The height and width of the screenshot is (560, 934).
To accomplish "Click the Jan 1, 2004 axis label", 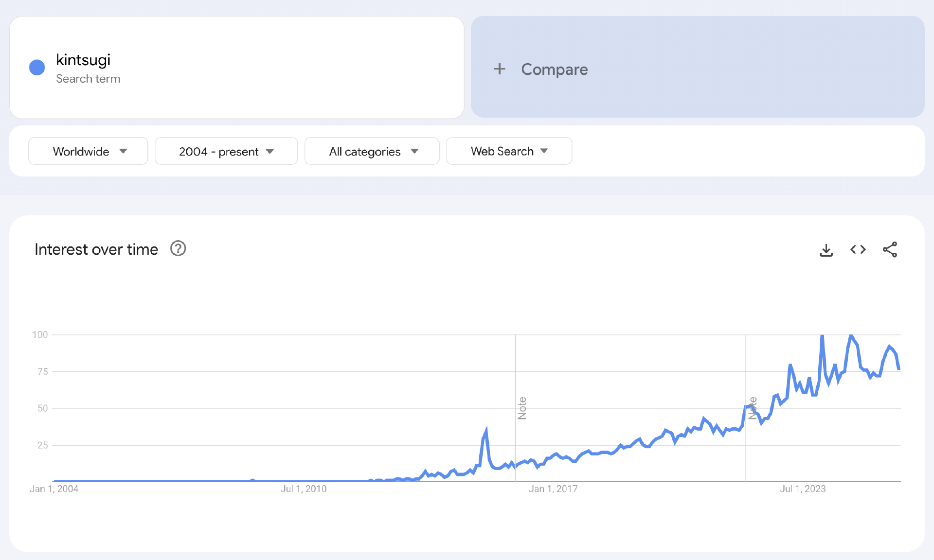I will click(54, 489).
